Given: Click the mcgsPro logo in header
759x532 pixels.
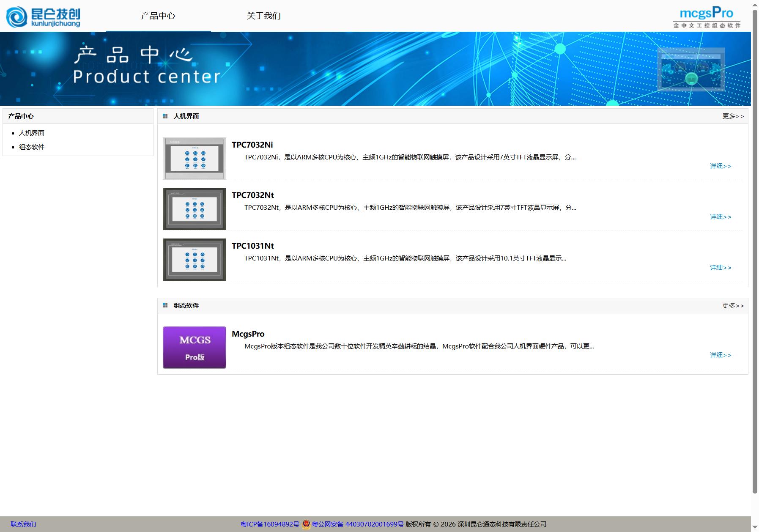Looking at the screenshot, I should 707,17.
